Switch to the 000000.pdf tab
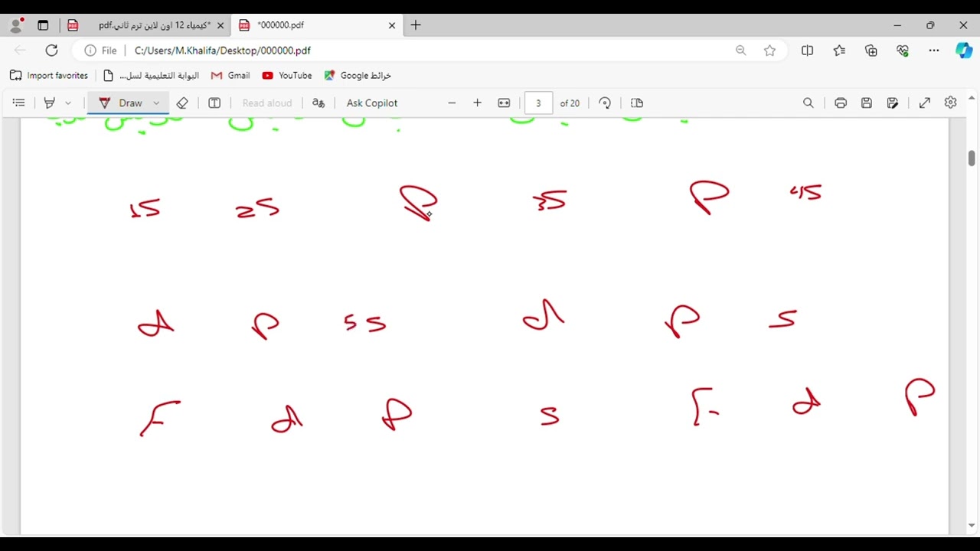980x551 pixels. 315,25
